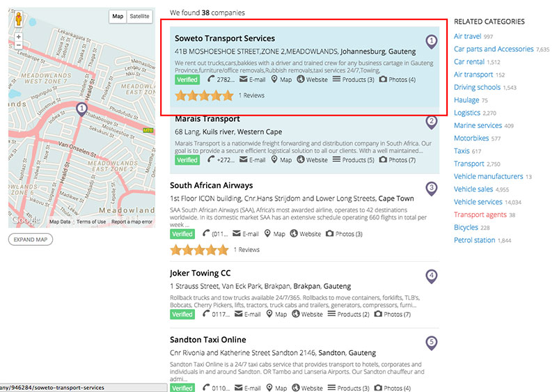Click the star rating of Soweto Transport Services
The height and width of the screenshot is (392, 557).
pos(204,95)
